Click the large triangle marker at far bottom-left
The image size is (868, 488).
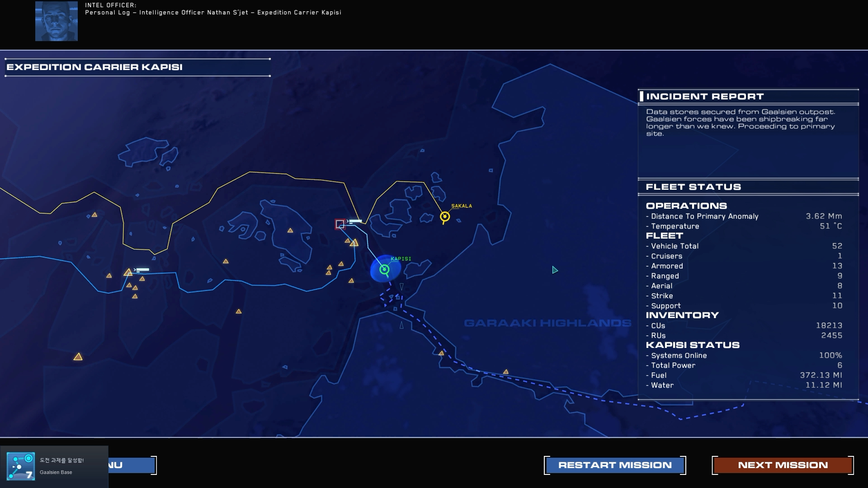click(78, 357)
